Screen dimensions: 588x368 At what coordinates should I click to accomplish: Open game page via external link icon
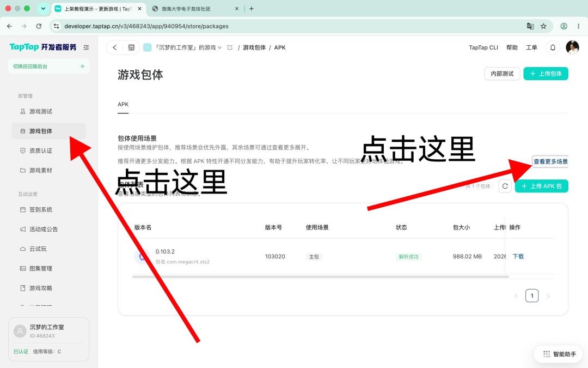coord(230,47)
